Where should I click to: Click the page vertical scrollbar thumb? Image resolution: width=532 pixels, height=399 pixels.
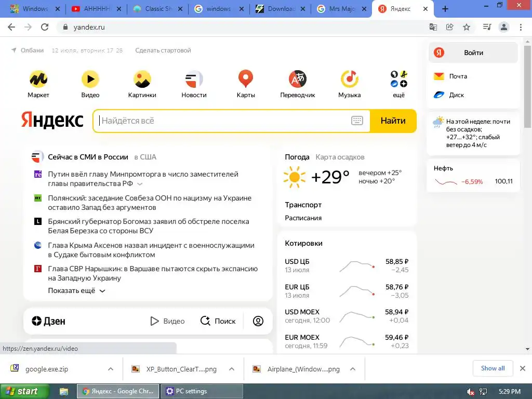(x=528, y=87)
